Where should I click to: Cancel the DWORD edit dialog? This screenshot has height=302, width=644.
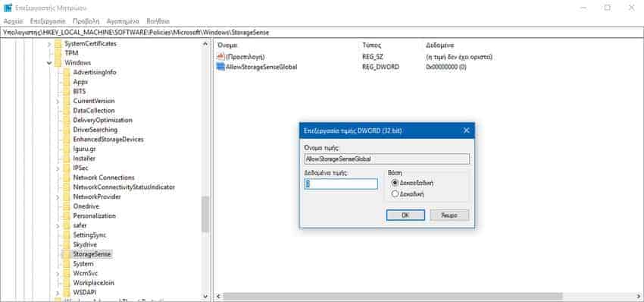[449, 215]
